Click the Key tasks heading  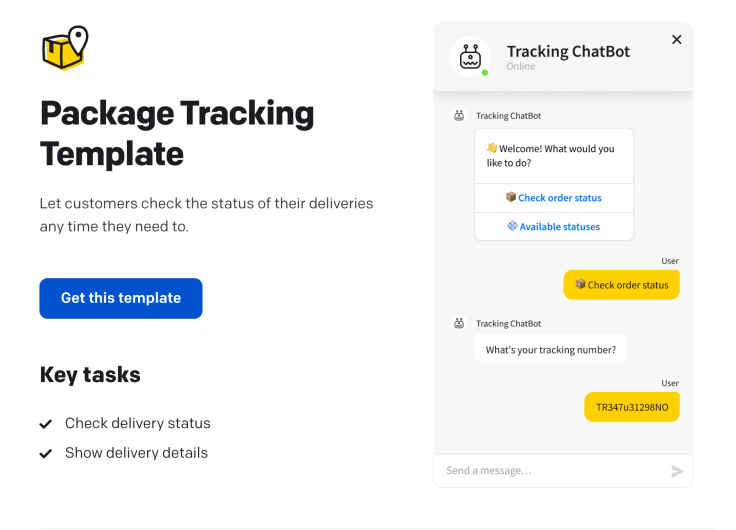point(90,375)
